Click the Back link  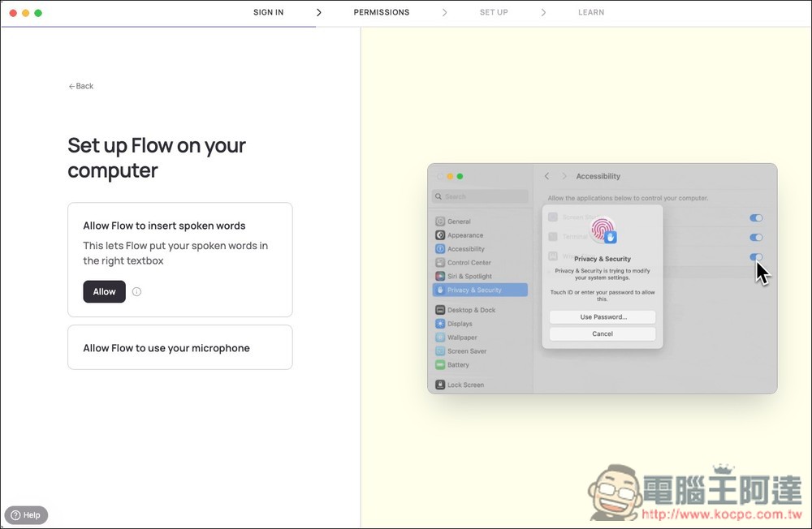tap(81, 86)
